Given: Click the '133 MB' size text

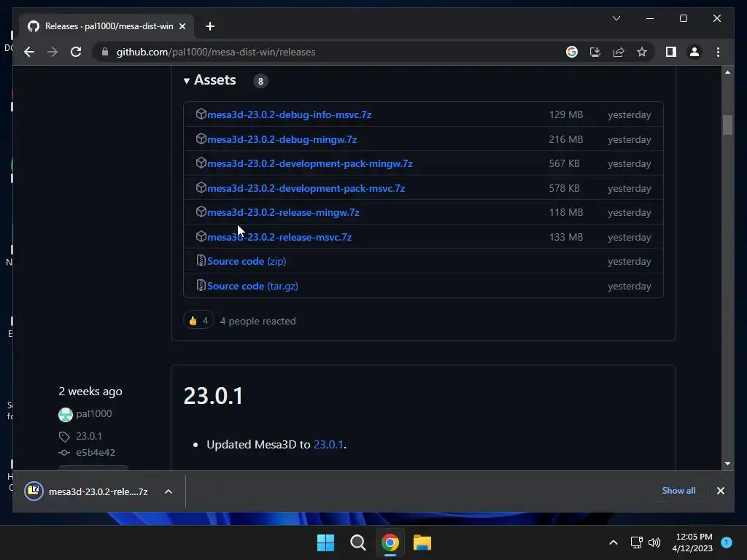Looking at the screenshot, I should [x=565, y=237].
